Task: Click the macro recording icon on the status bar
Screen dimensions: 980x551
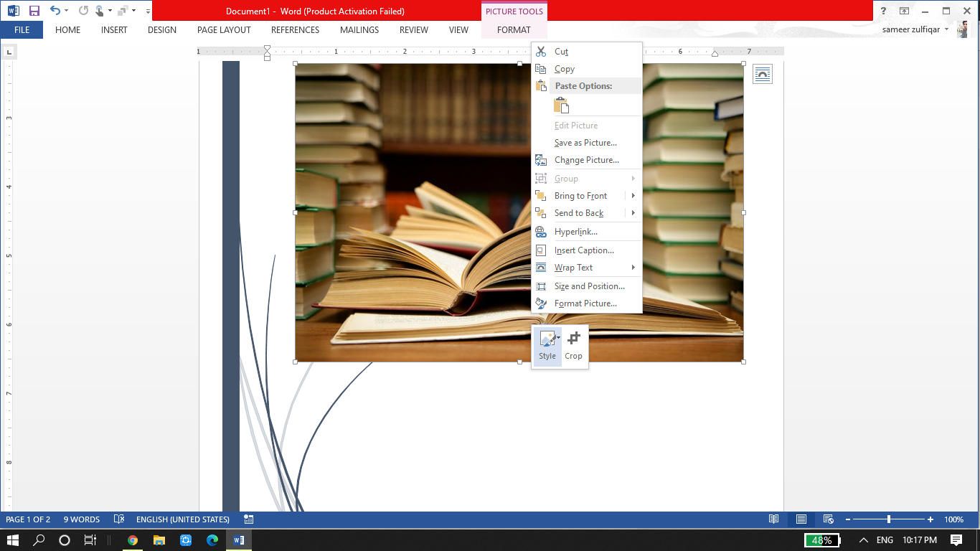Action: (x=248, y=519)
